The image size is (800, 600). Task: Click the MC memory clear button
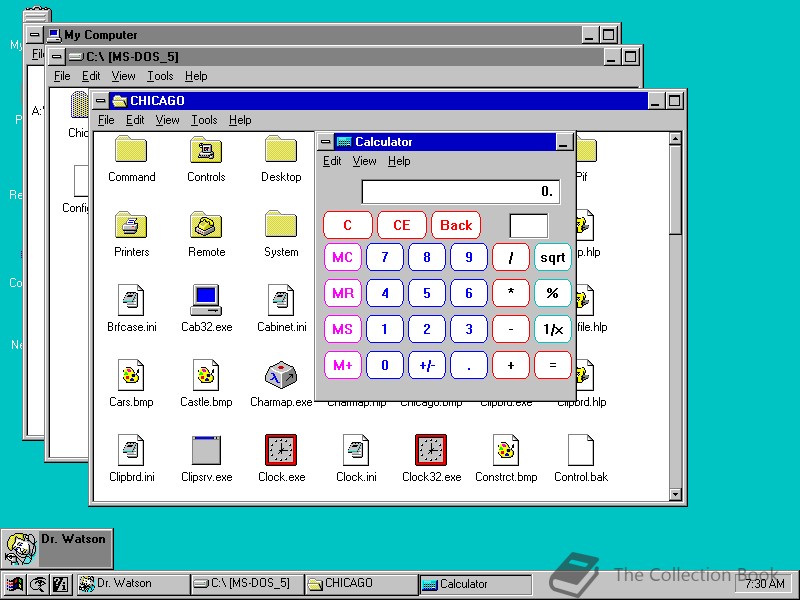coord(342,257)
